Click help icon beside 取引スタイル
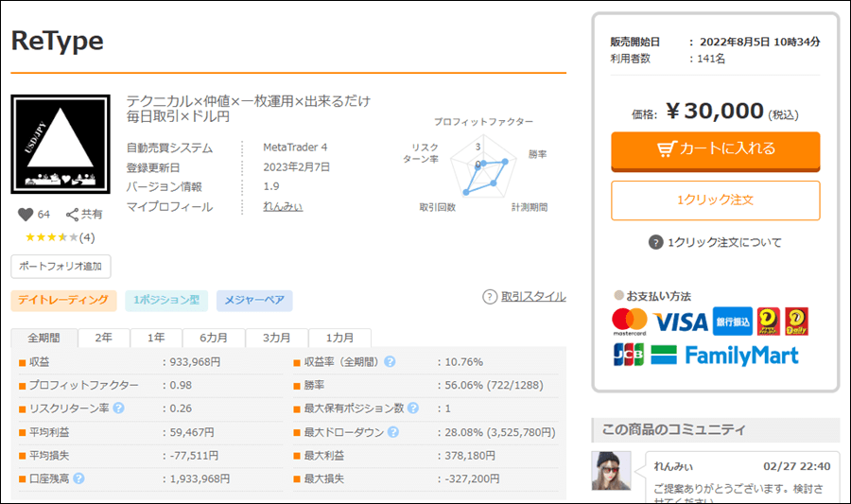 pyautogui.click(x=490, y=297)
